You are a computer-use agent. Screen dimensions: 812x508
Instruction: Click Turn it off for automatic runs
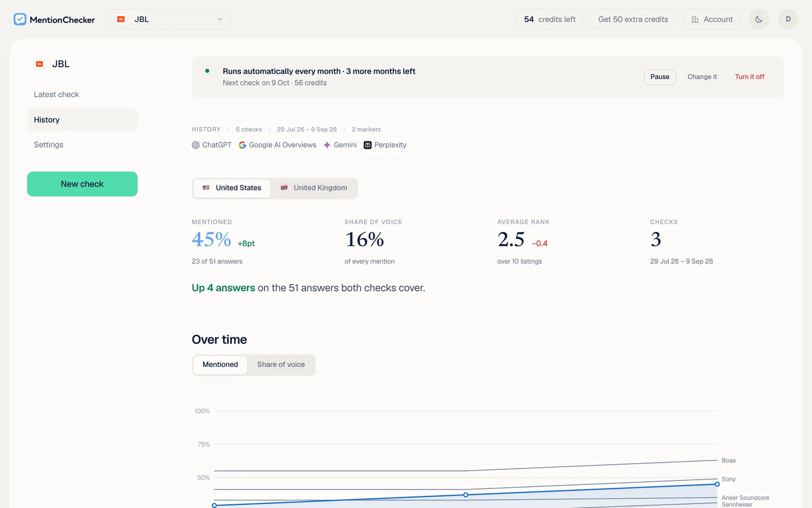[x=749, y=77]
